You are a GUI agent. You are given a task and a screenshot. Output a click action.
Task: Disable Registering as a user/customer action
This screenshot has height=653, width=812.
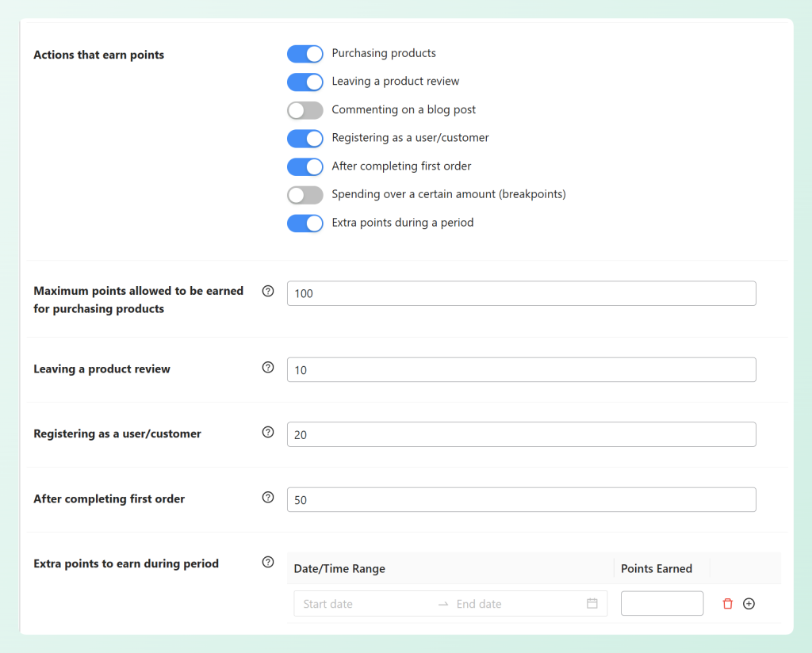click(x=304, y=139)
